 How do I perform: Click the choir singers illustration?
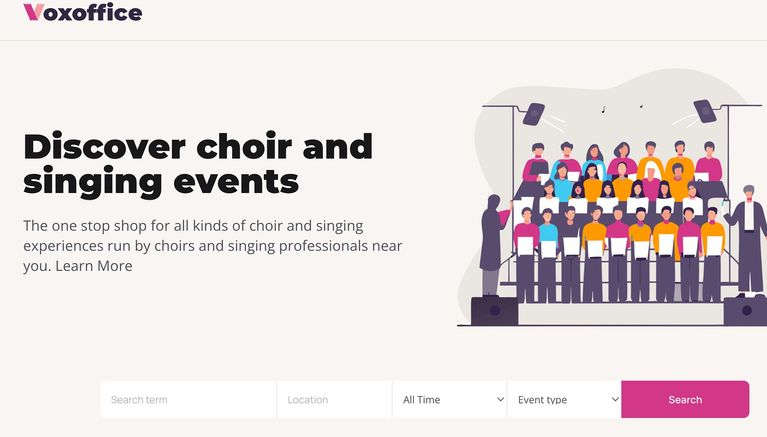620,220
